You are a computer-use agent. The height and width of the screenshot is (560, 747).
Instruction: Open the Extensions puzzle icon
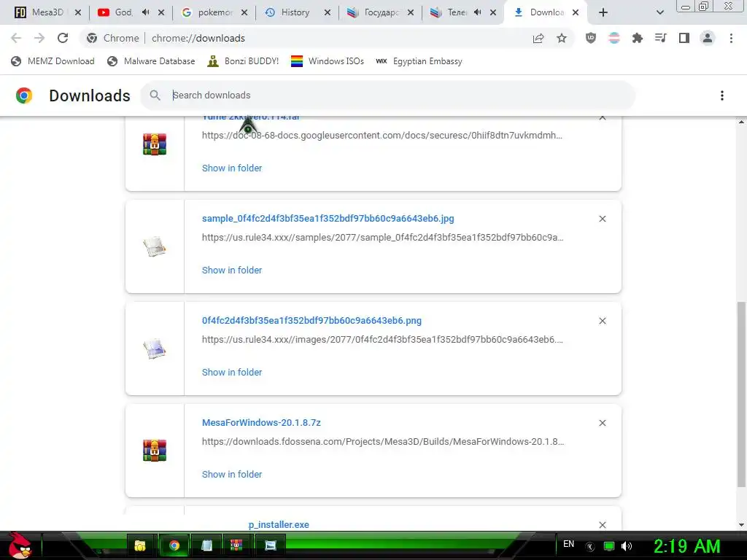click(638, 38)
